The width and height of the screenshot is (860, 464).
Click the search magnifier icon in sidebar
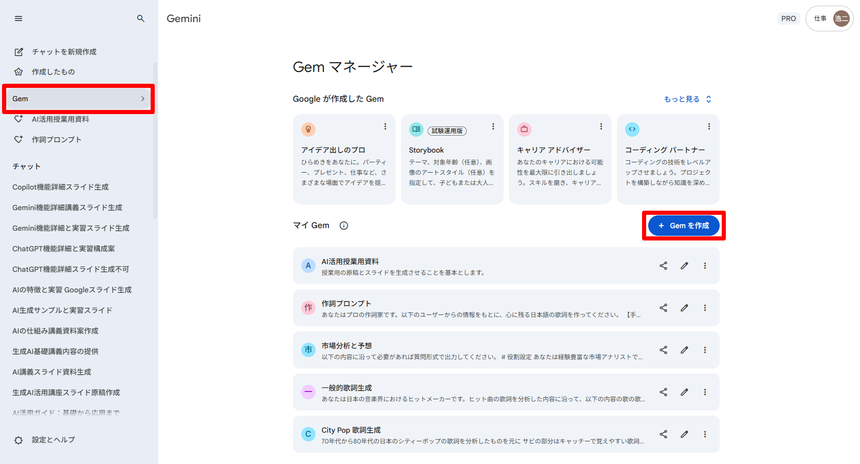pos(141,18)
